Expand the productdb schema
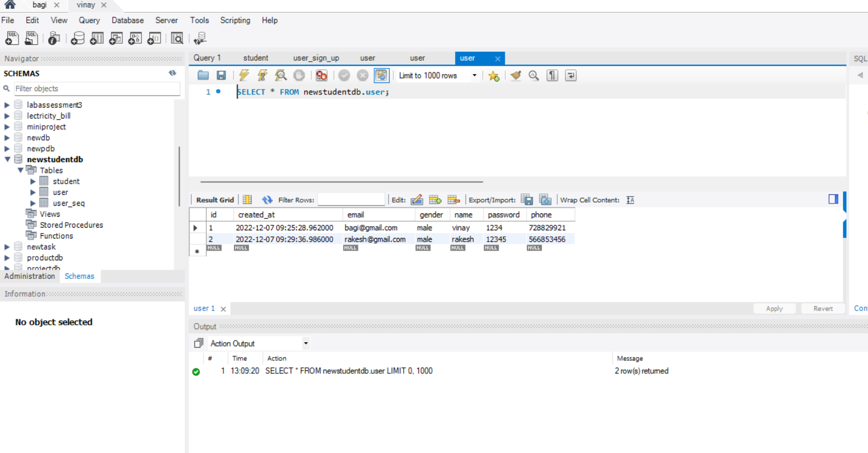This screenshot has height=453, width=868. pos(7,258)
